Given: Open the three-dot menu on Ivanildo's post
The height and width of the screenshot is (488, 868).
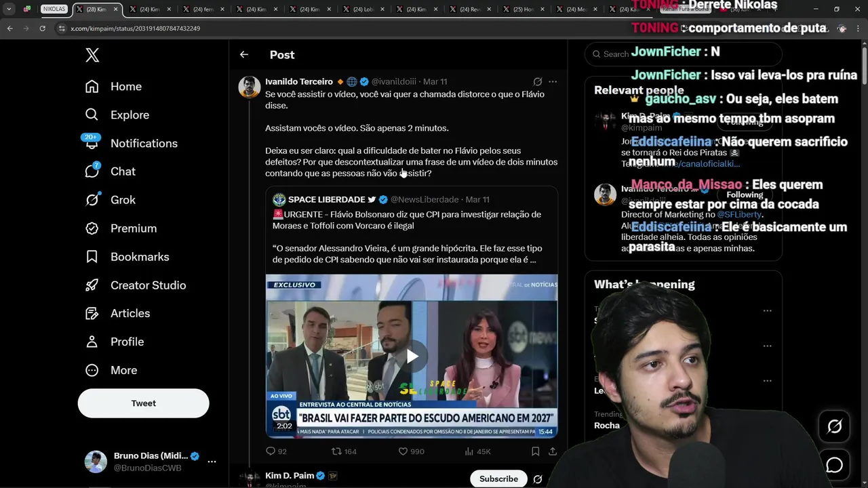Looking at the screenshot, I should pos(553,81).
